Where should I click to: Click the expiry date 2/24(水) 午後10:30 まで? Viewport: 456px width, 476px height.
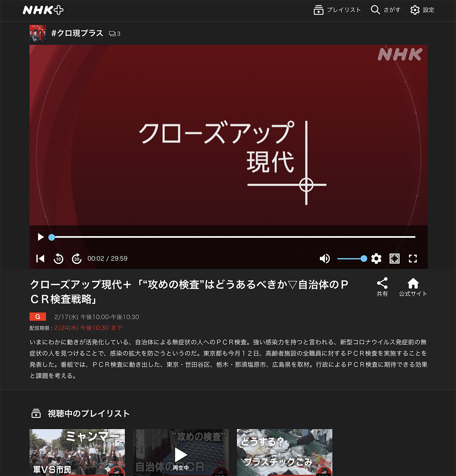pos(88,328)
